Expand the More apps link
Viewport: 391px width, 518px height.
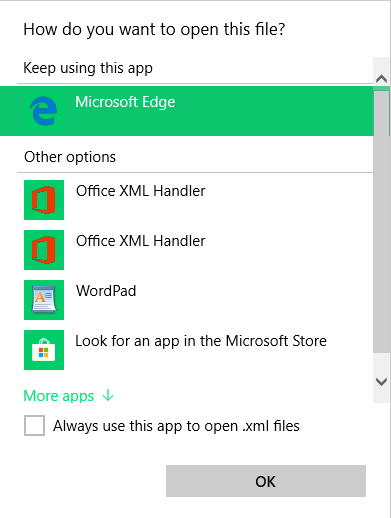click(69, 396)
